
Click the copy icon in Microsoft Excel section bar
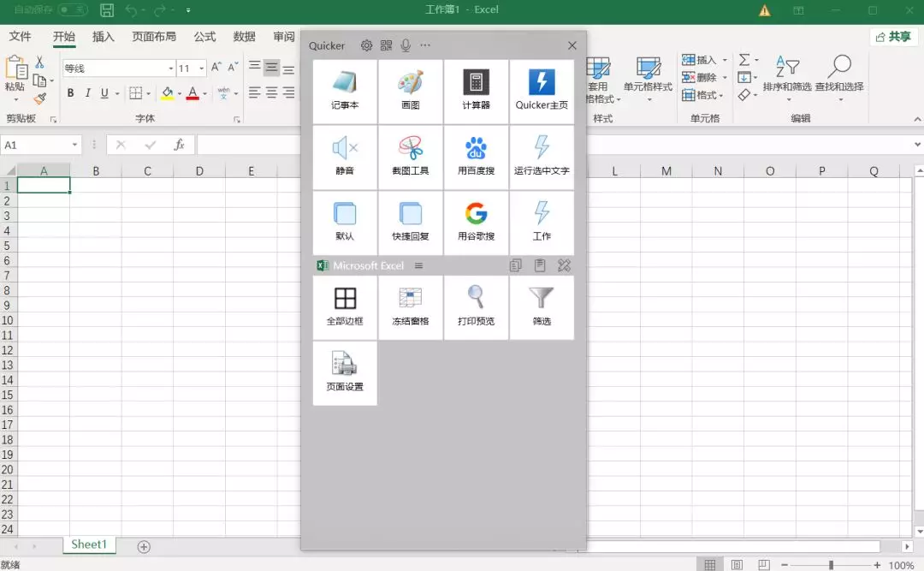coord(516,265)
